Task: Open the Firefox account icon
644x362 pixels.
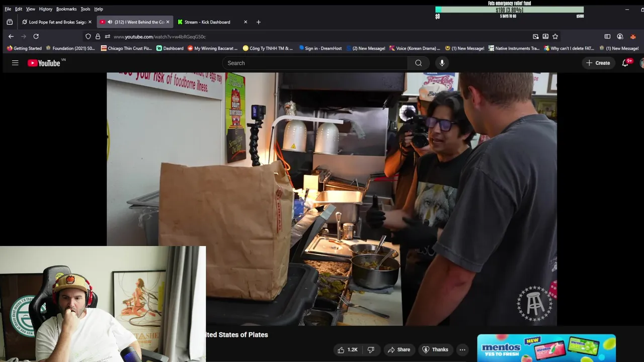Action: point(620,37)
